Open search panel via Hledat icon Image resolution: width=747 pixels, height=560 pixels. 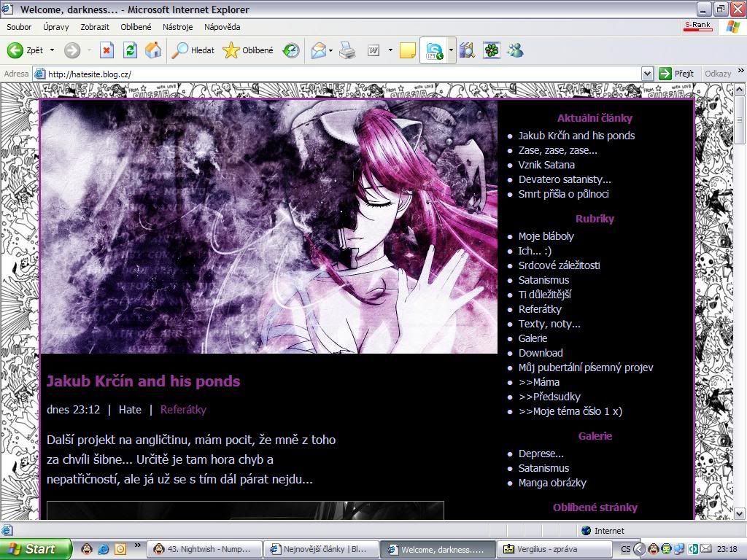[x=179, y=50]
